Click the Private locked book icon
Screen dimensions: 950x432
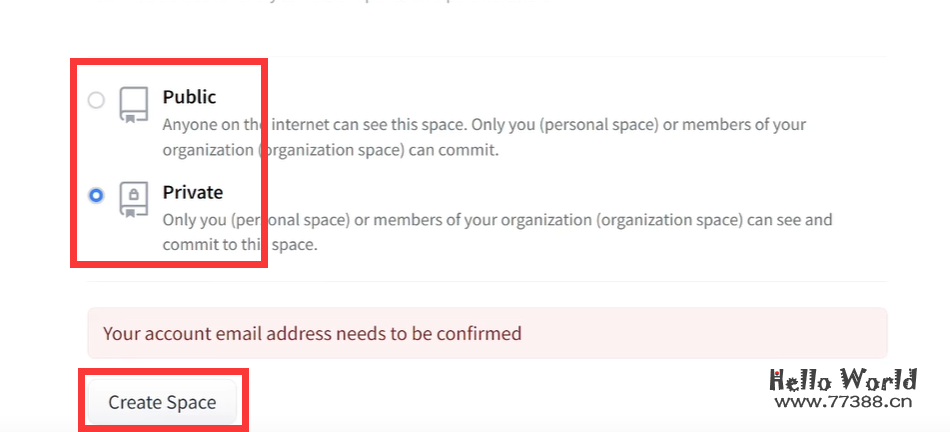pos(132,198)
